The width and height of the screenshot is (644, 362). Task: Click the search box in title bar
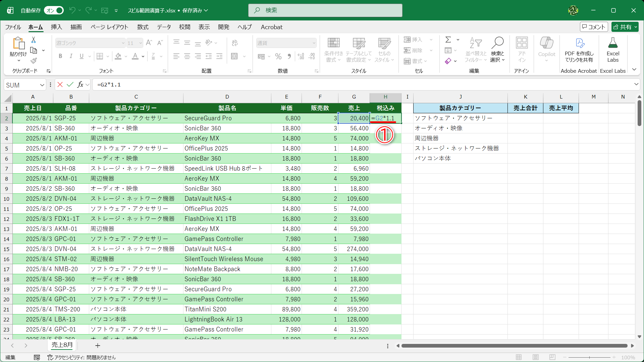tap(325, 10)
